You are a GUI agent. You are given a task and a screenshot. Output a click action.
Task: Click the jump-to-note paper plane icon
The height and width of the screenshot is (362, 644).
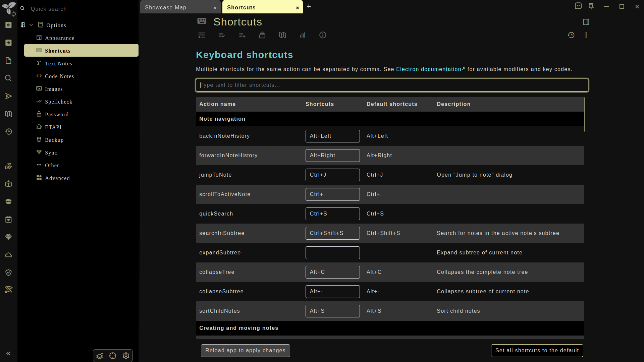9,96
